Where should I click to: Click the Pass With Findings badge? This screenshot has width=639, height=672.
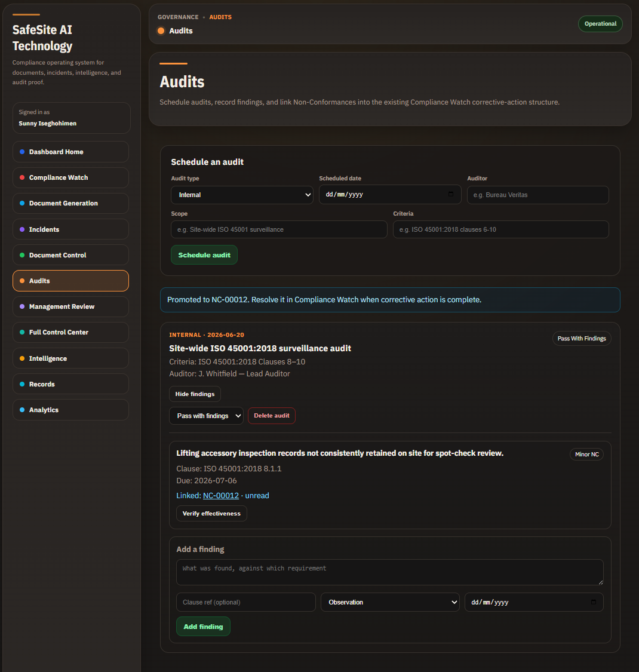[x=582, y=339]
